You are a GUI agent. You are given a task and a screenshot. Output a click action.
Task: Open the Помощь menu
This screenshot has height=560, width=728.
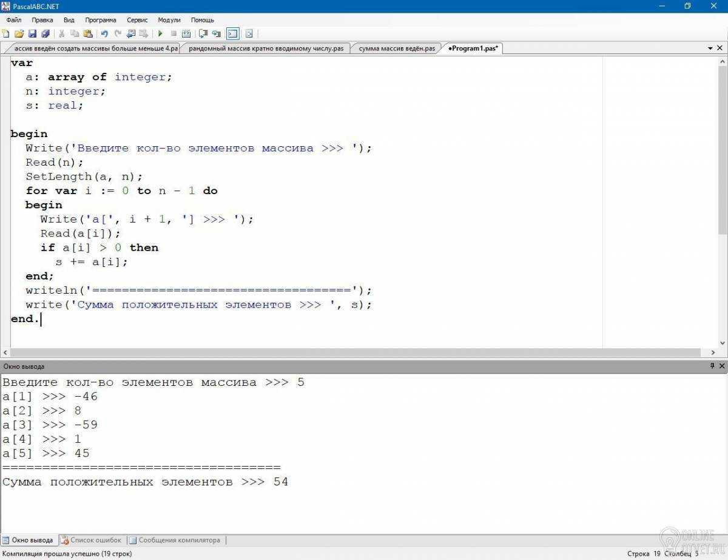click(203, 20)
